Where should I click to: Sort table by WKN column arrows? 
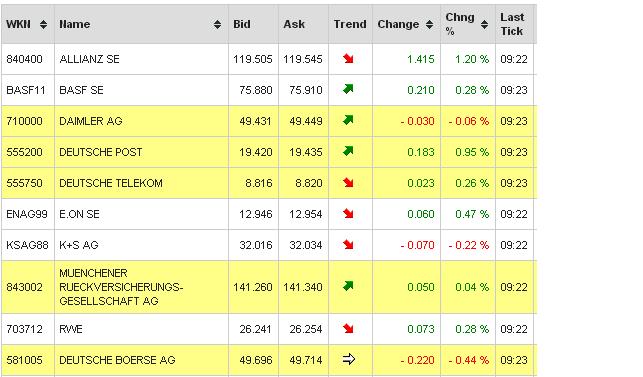[43, 25]
